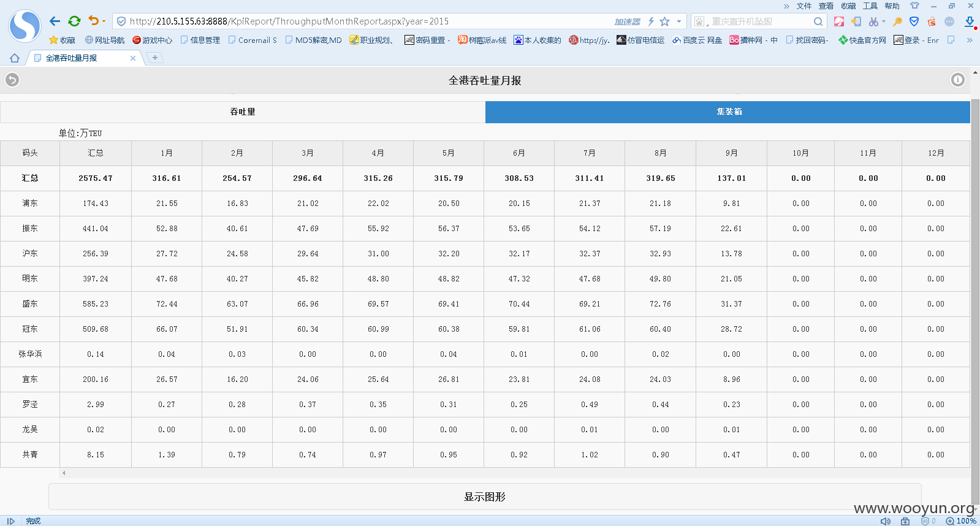The height and width of the screenshot is (526, 980).
Task: Click the status bar sound icon
Action: pos(886,521)
